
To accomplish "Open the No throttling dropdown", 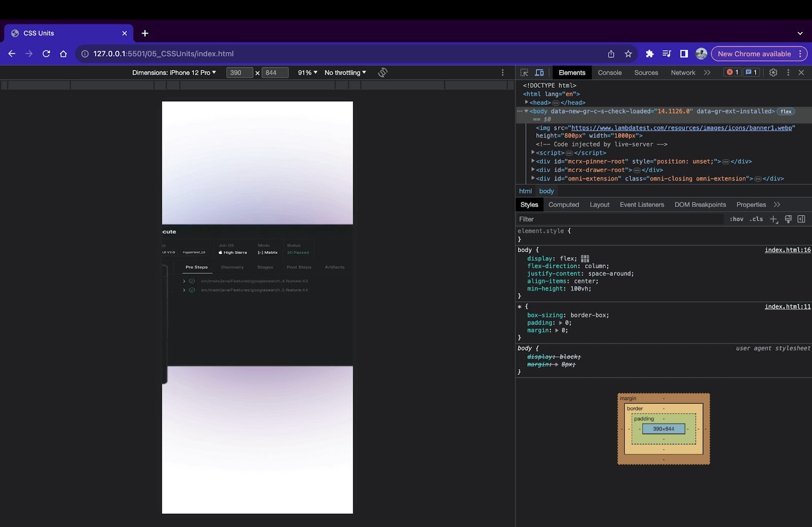I will 345,73.
